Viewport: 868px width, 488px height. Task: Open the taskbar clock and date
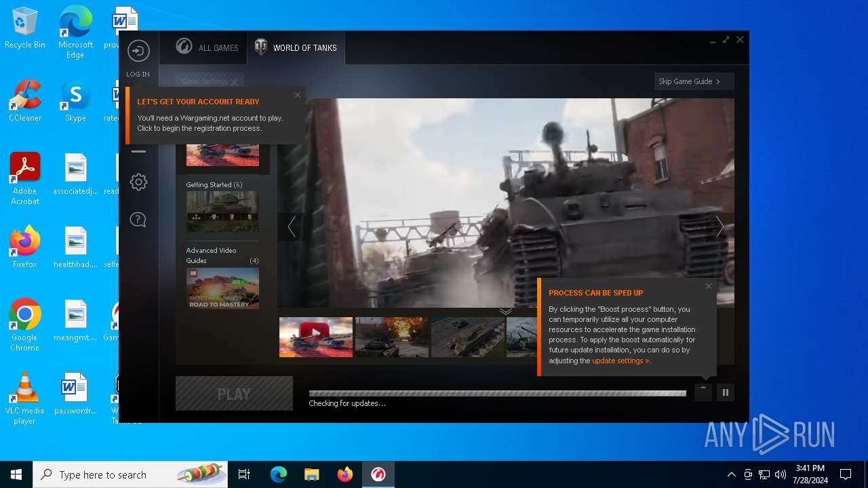tap(810, 474)
